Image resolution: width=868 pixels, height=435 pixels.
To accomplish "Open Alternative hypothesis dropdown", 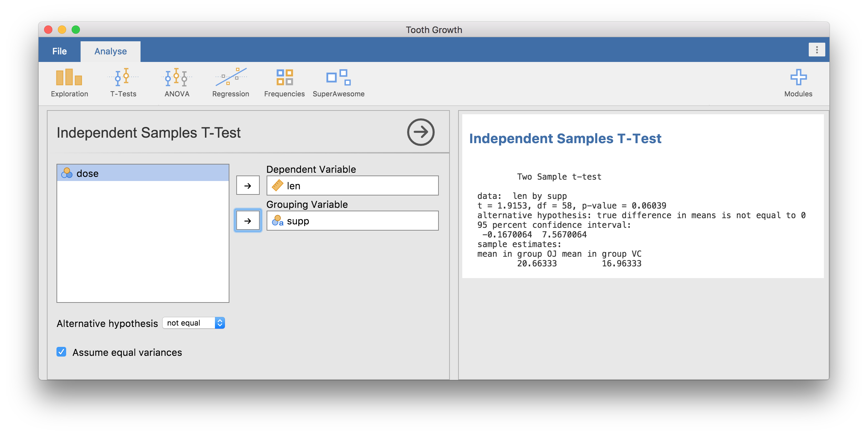I will pyautogui.click(x=194, y=323).
